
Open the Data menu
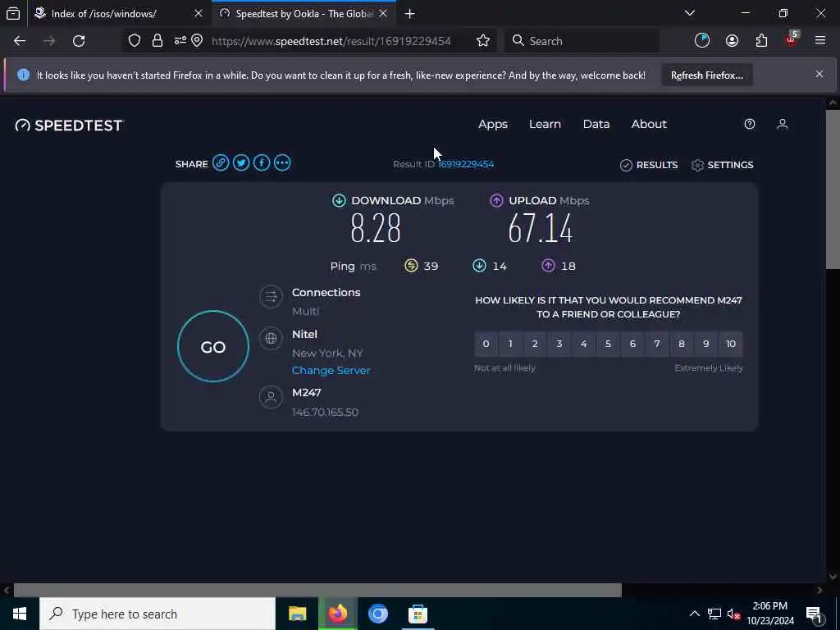[x=596, y=125]
